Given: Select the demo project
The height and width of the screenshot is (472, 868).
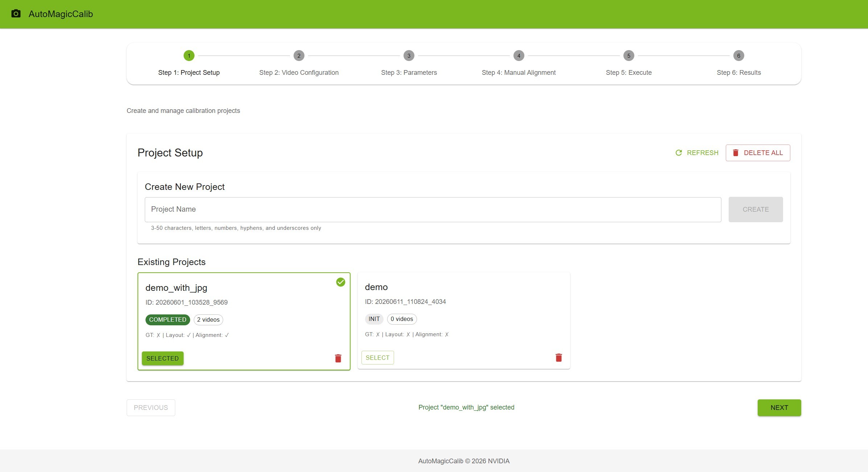Looking at the screenshot, I should pyautogui.click(x=377, y=358).
